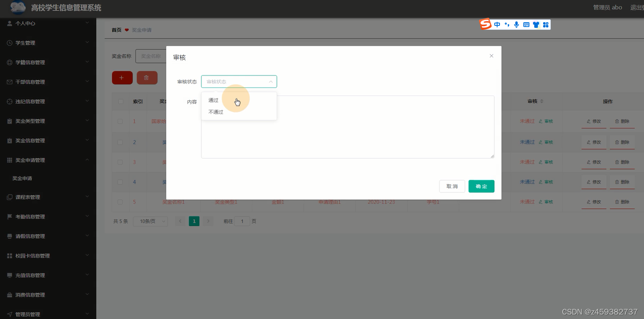The image size is (644, 319).
Task: Click the 退出 link in header
Action: pyautogui.click(x=637, y=7)
